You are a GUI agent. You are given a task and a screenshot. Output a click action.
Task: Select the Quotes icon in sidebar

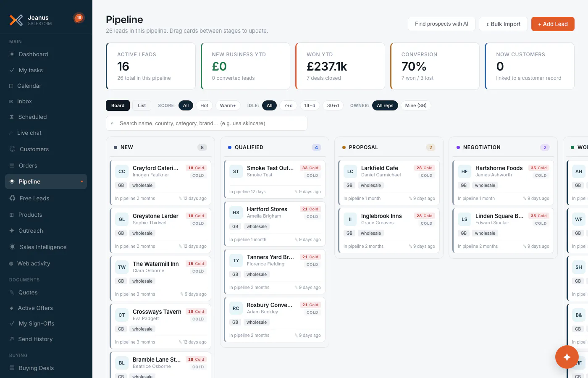pyautogui.click(x=12, y=292)
